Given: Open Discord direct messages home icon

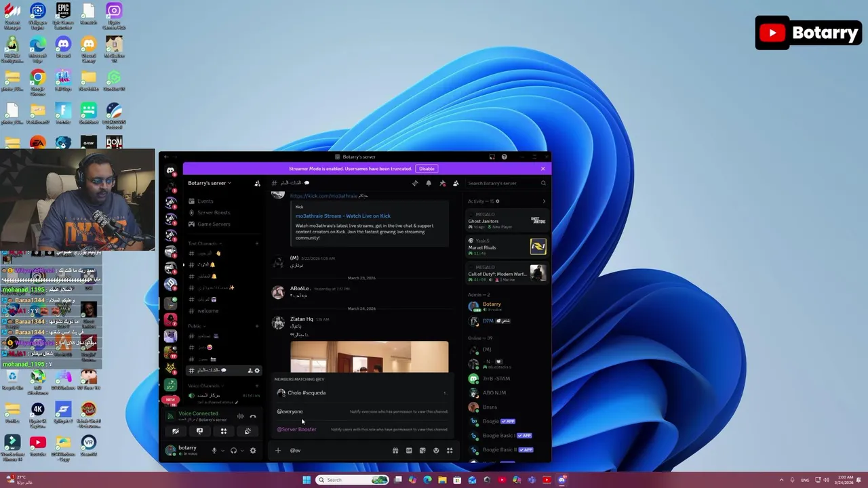Looking at the screenshot, I should click(x=170, y=171).
